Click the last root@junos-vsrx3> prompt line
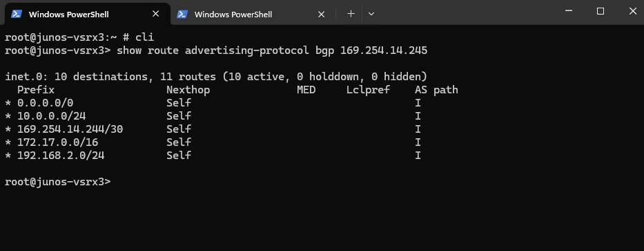644x251 pixels. coord(57,181)
